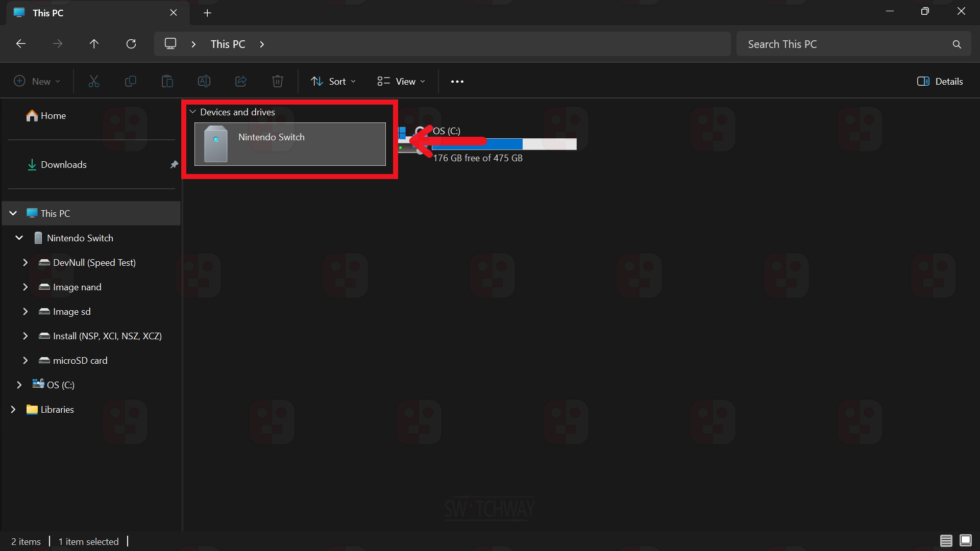Click the Delete trash icon
The width and height of the screenshot is (980, 551).
(278, 81)
